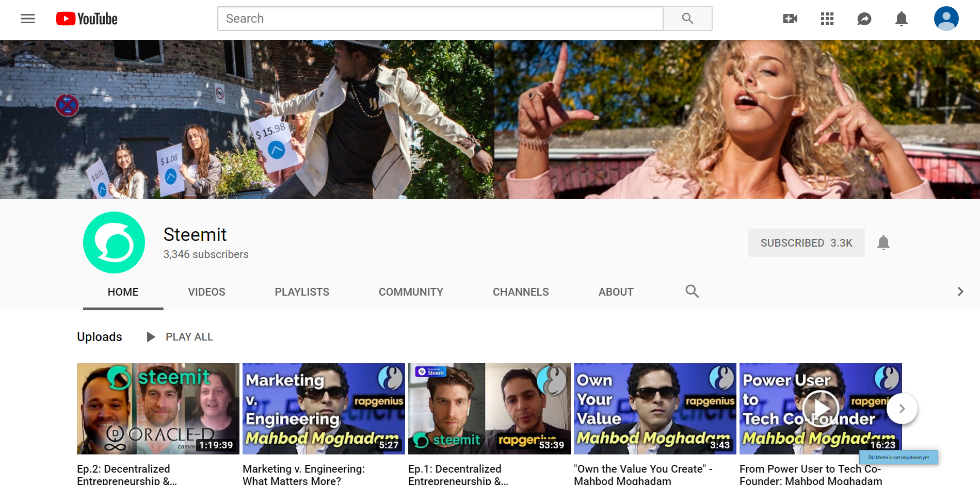
Task: Open Ep.2 Decentralized video thumbnail
Action: [158, 409]
